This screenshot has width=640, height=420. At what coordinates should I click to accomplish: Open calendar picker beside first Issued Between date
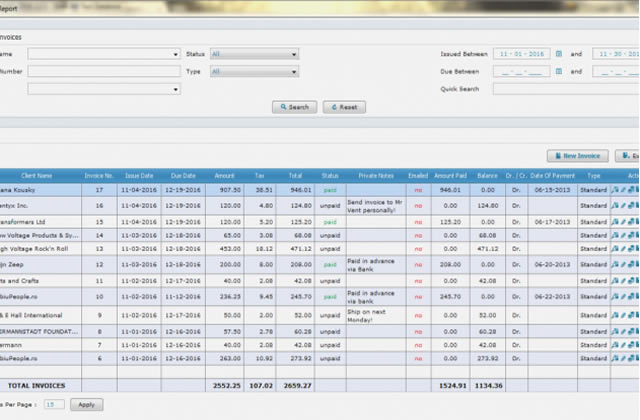[x=559, y=54]
